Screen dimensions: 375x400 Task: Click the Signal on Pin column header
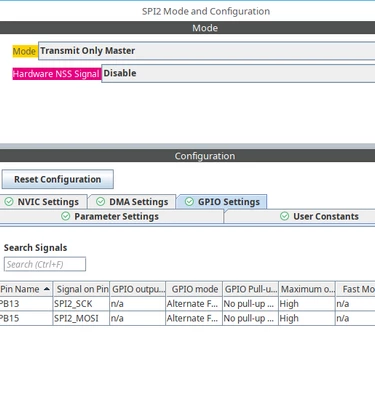point(81,289)
